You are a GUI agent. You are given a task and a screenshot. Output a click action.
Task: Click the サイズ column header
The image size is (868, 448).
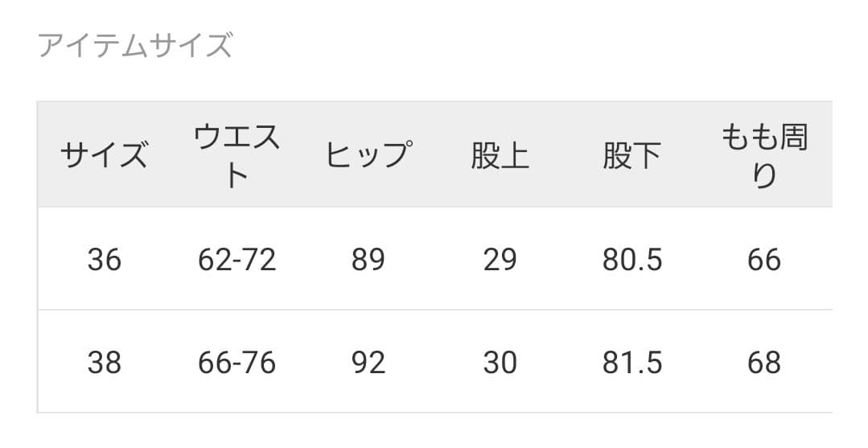pyautogui.click(x=105, y=154)
